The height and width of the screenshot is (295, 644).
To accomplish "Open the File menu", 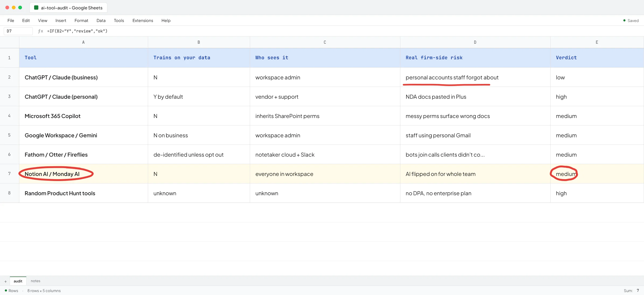I will (x=11, y=21).
